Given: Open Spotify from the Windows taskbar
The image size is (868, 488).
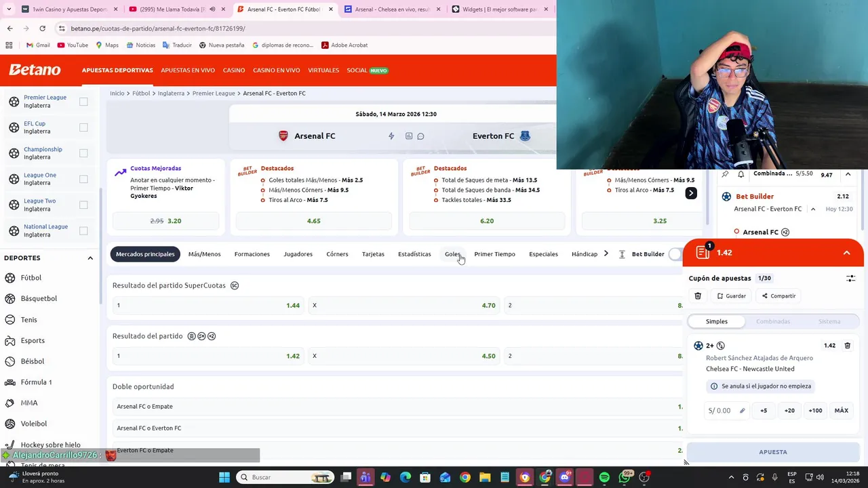Looking at the screenshot, I should [604, 477].
